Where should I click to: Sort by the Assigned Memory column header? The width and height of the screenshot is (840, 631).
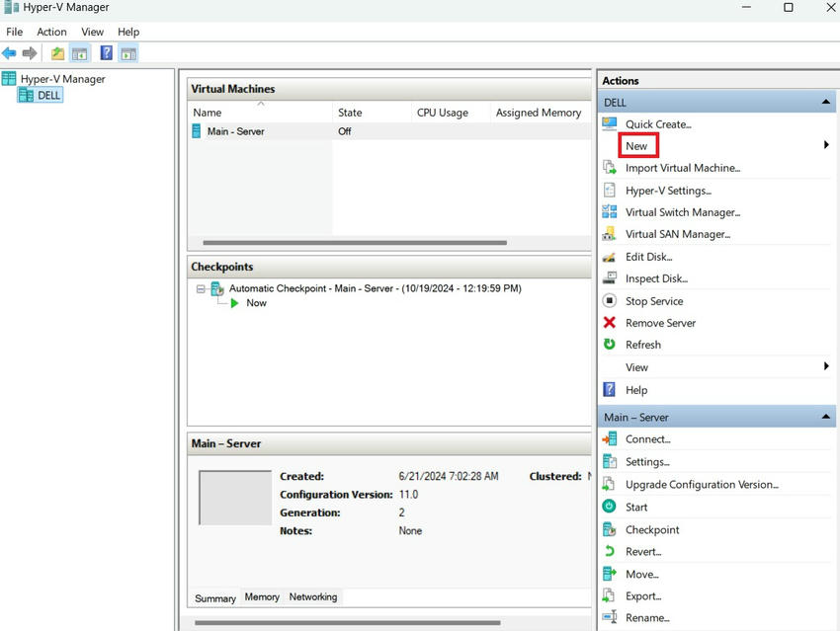pos(541,113)
